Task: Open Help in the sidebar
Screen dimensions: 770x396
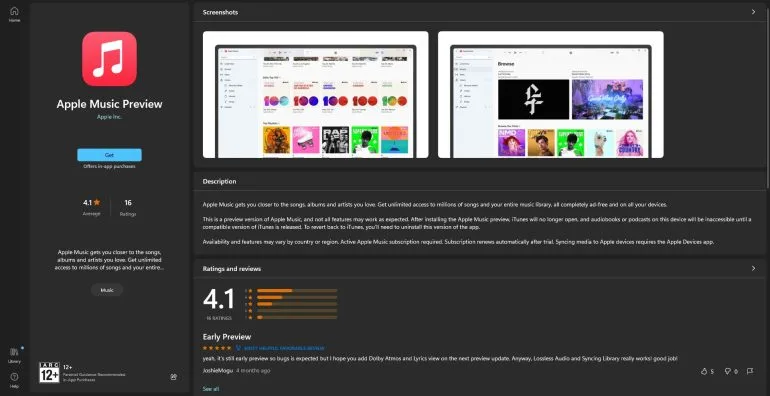Action: [14, 380]
